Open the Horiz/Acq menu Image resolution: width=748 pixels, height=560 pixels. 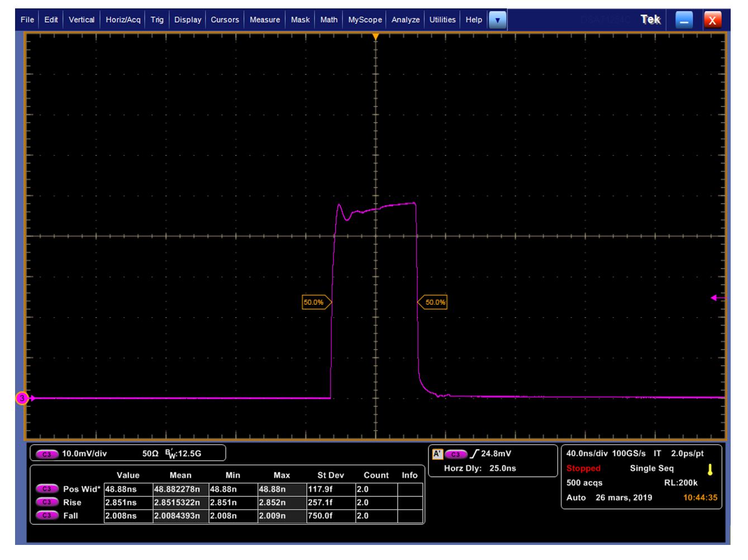[123, 20]
